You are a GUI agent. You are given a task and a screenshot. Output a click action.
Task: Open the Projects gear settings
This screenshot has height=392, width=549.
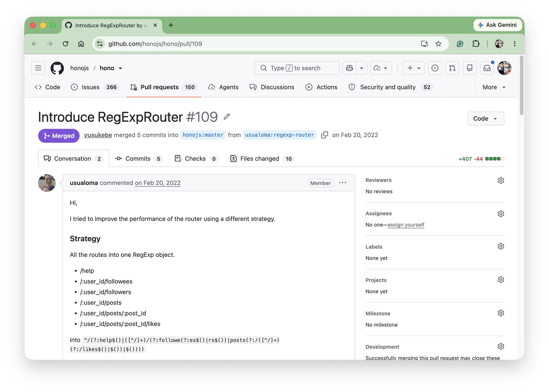click(501, 280)
